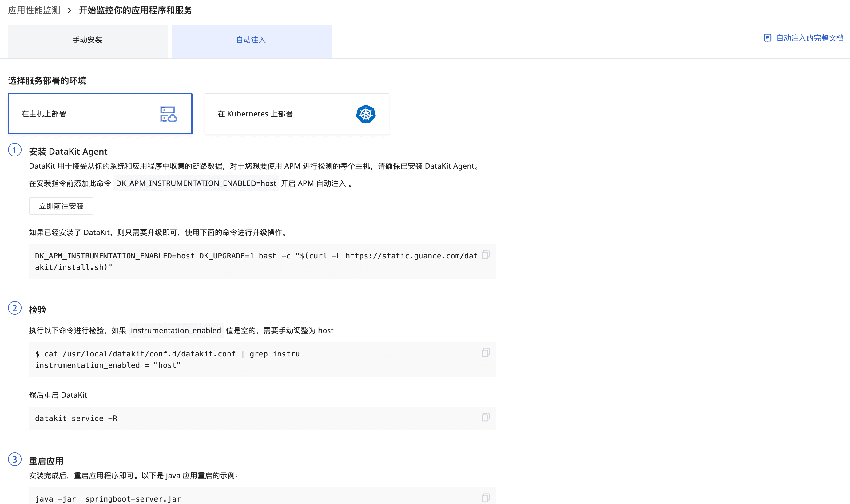Go back to 应用性能监测 breadcrumb

click(x=34, y=10)
